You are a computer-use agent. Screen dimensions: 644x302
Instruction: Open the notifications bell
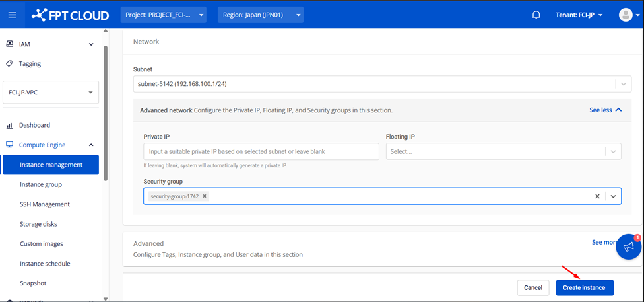(536, 15)
